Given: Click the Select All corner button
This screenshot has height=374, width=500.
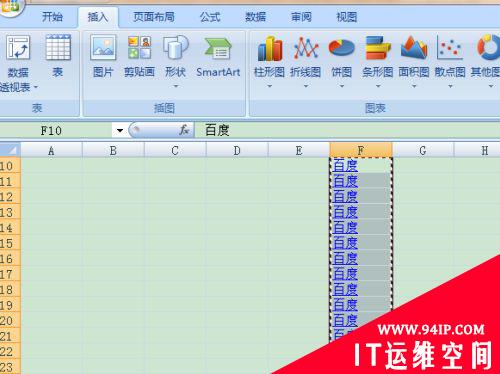Looking at the screenshot, I should point(10,150).
